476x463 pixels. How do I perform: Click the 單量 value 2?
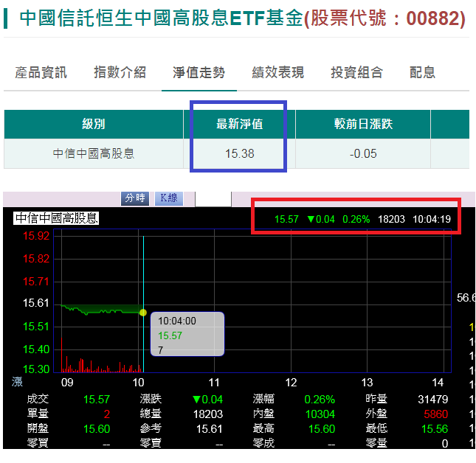[x=106, y=414]
